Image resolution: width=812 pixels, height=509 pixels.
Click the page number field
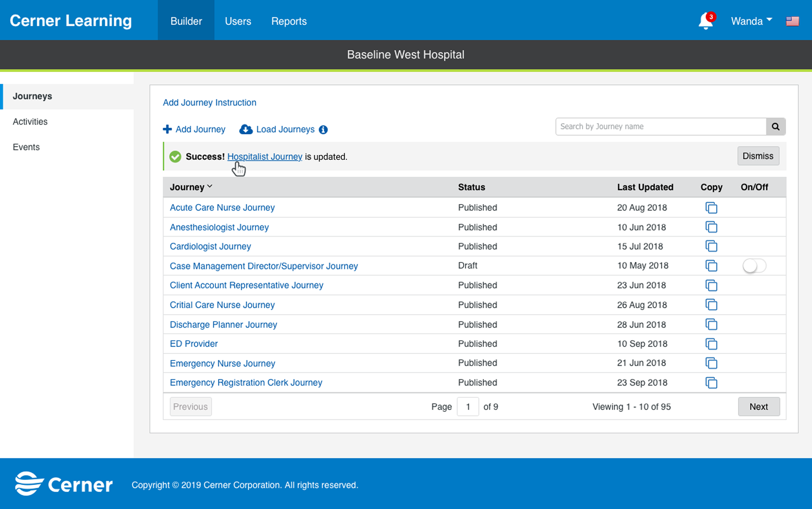(x=468, y=406)
